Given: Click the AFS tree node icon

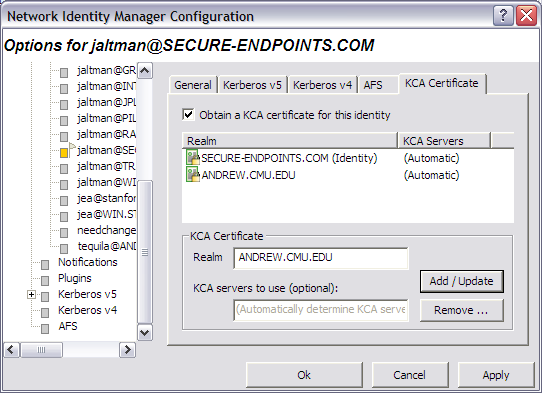Looking at the screenshot, I should pyautogui.click(x=45, y=329).
